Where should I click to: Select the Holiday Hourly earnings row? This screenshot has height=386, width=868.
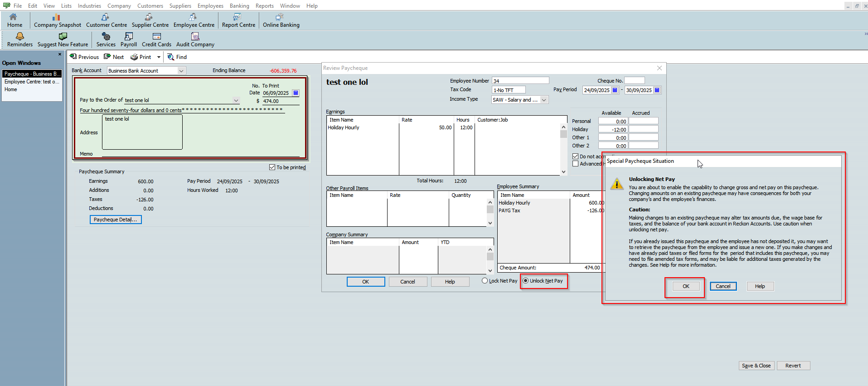coord(444,127)
